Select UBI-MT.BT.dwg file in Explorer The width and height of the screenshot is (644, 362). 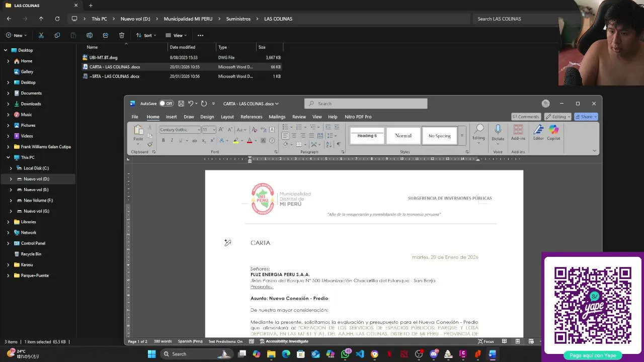103,57
